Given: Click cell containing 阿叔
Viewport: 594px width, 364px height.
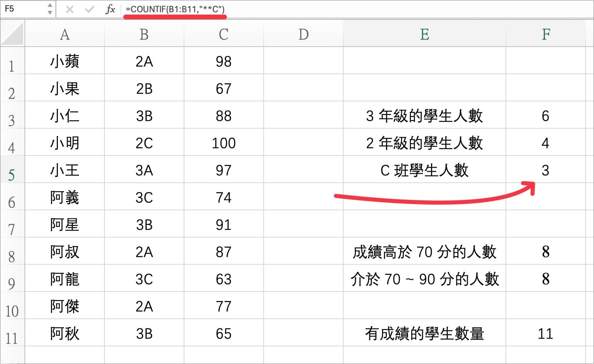Looking at the screenshot, I should pos(65,251).
